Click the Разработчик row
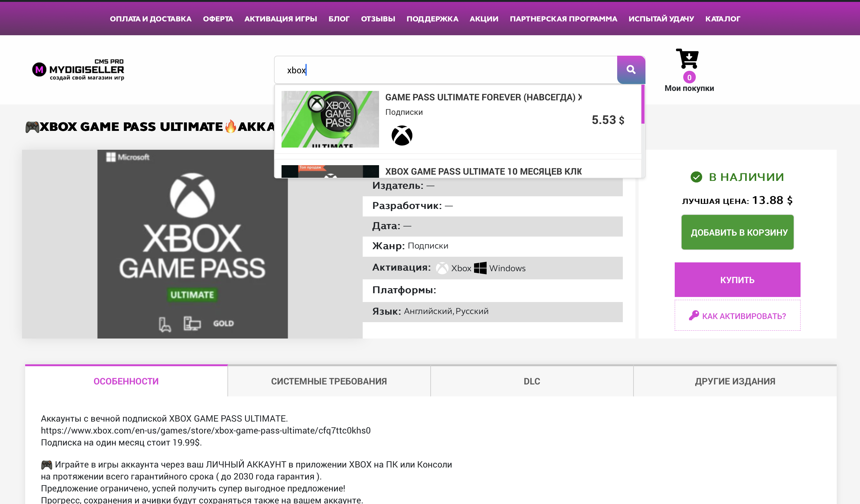 [493, 206]
